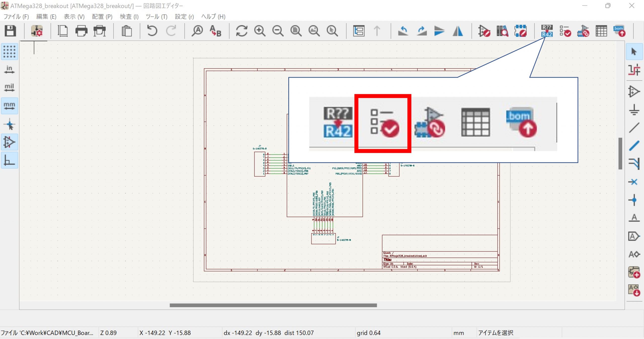
Task: Run the electrical rules checker
Action: (565, 31)
